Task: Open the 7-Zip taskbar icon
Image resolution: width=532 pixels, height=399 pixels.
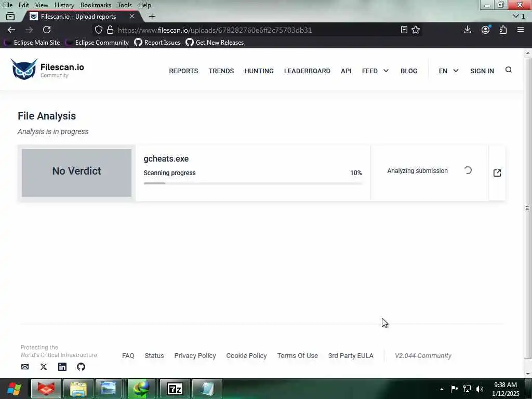Action: tap(175, 389)
